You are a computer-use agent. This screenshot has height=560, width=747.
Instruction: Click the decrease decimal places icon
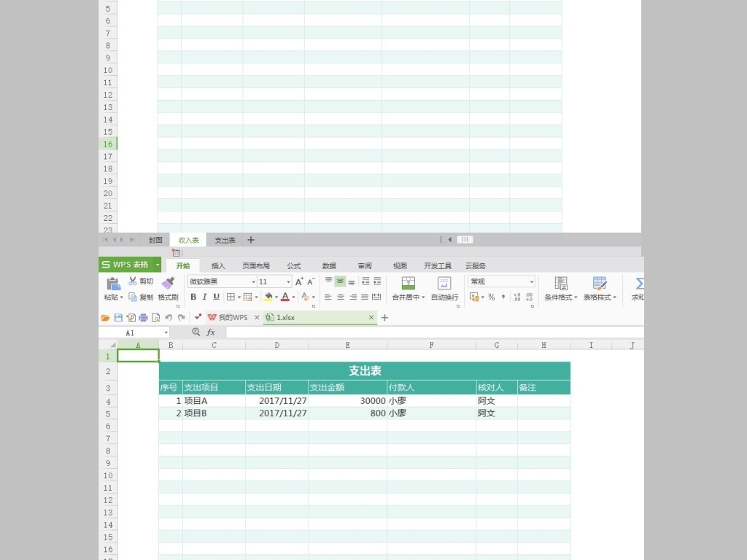click(530, 297)
